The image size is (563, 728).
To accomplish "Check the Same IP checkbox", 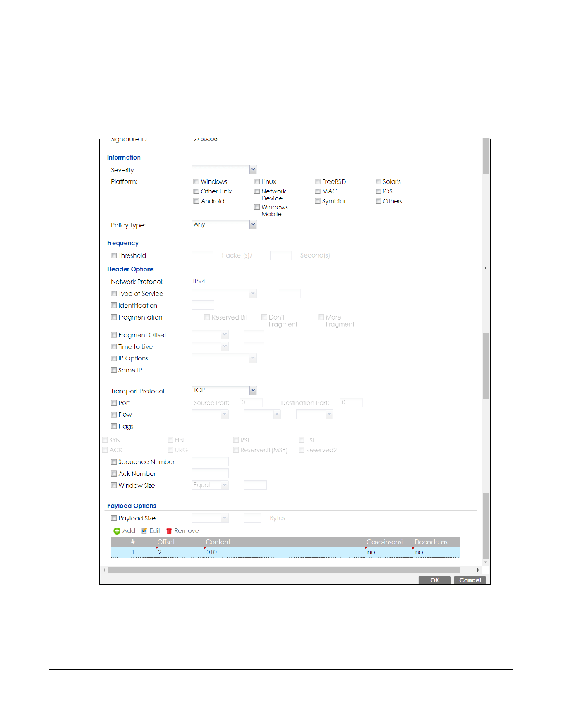I will pos(114,370).
